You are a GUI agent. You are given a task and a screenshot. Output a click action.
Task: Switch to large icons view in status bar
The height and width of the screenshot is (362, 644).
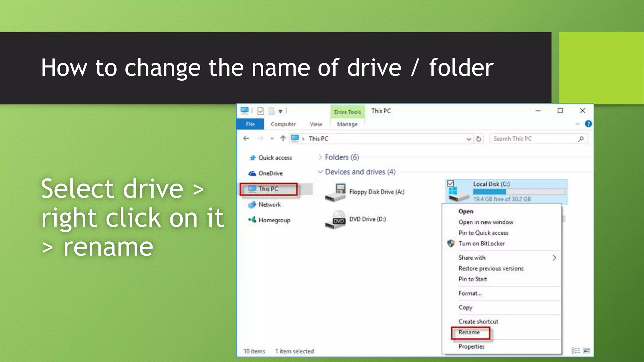(586, 350)
